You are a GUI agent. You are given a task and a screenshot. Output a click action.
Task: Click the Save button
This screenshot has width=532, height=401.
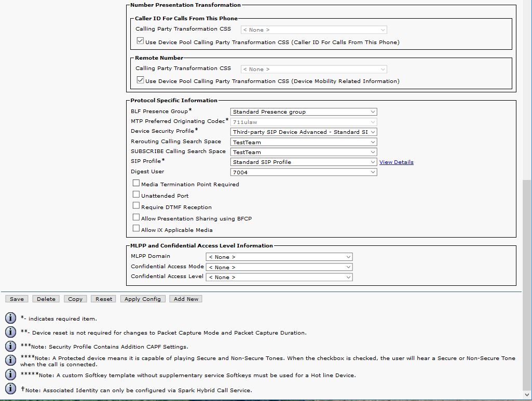pyautogui.click(x=17, y=299)
